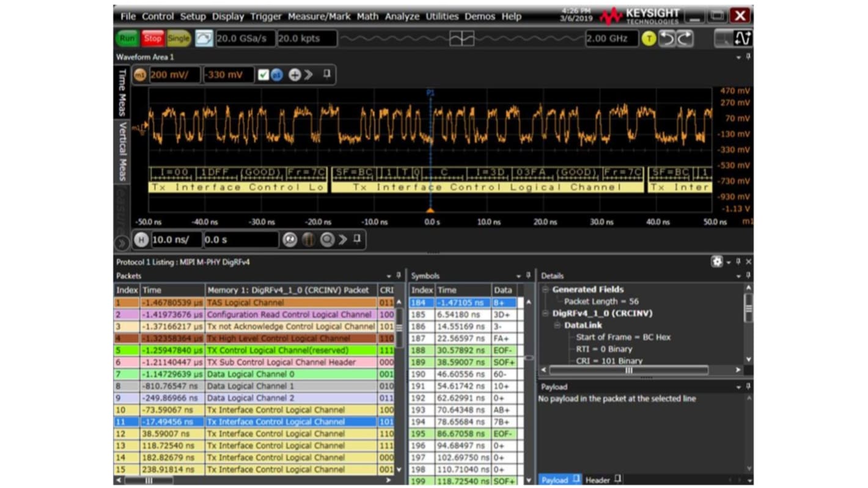Expand the horizontal toolbar with the chevron
This screenshot has width=868, height=488.
point(342,240)
